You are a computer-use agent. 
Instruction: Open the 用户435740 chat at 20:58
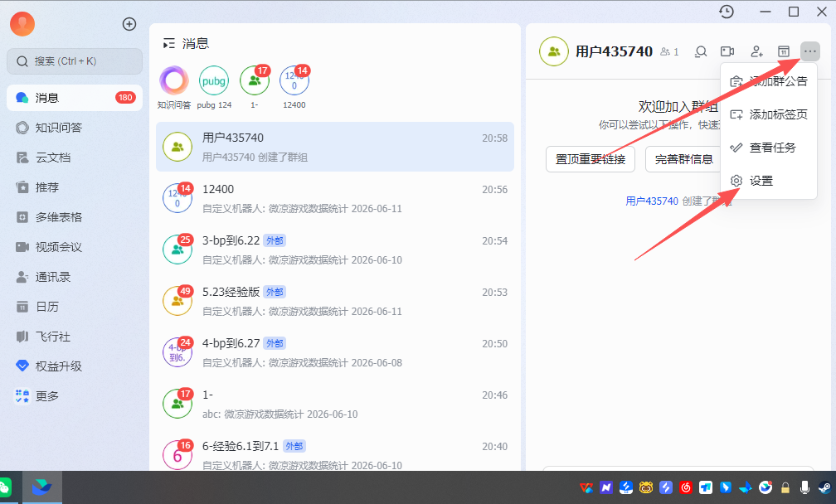click(x=335, y=147)
